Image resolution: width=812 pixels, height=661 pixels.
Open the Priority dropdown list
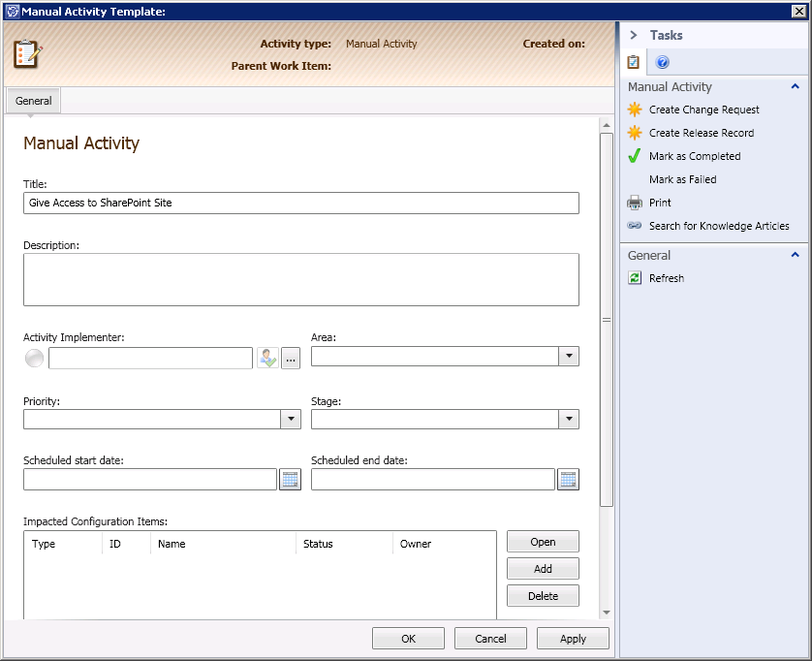[290, 419]
